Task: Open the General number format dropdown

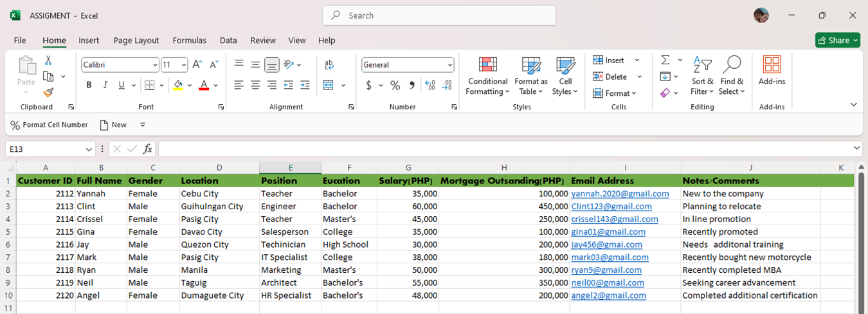Action: [x=450, y=65]
